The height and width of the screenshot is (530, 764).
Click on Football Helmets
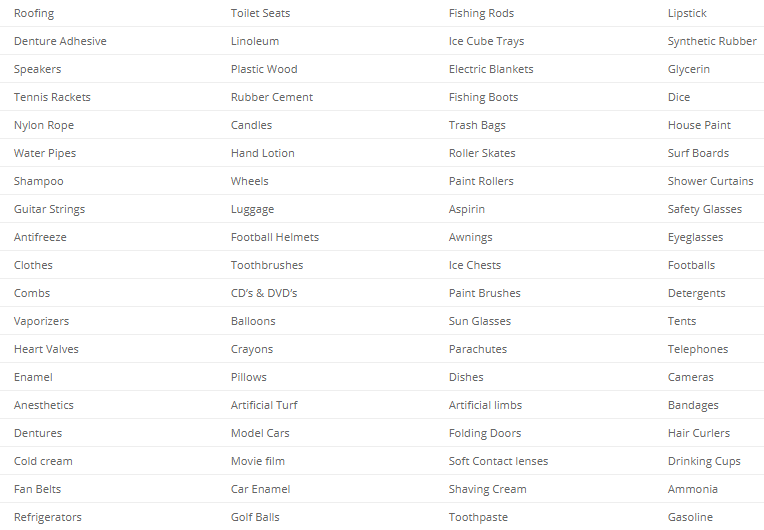click(x=275, y=237)
